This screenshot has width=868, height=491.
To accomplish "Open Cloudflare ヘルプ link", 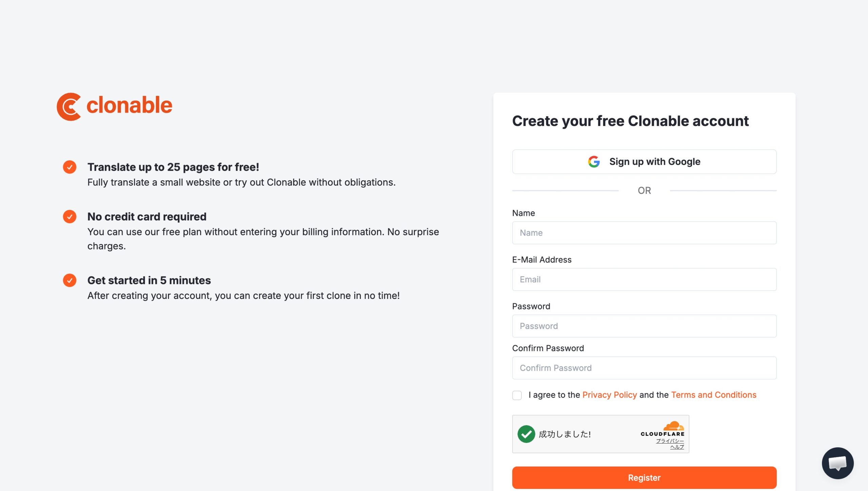I will pos(677,447).
